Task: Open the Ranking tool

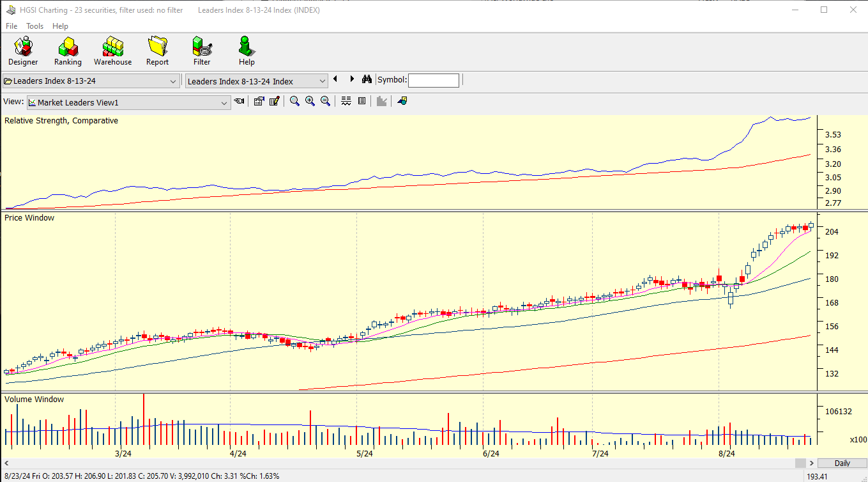Action: point(68,51)
